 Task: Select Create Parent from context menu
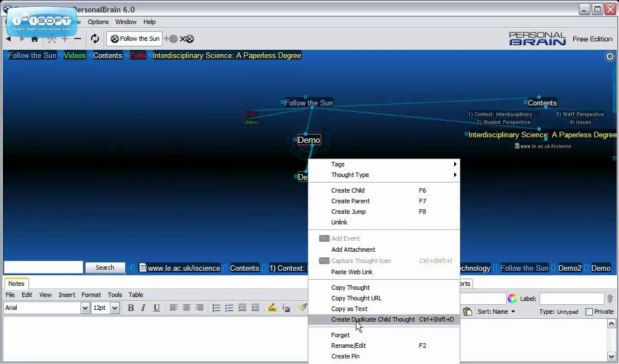(384, 201)
